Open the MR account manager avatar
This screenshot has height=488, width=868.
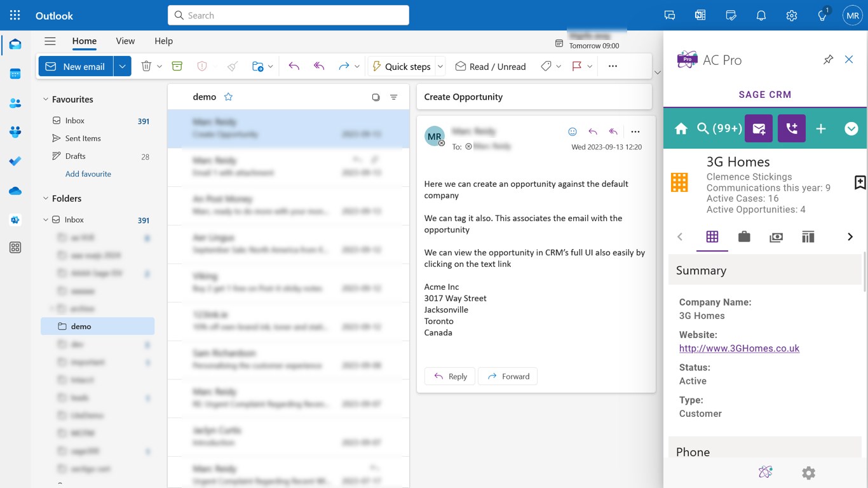click(852, 15)
